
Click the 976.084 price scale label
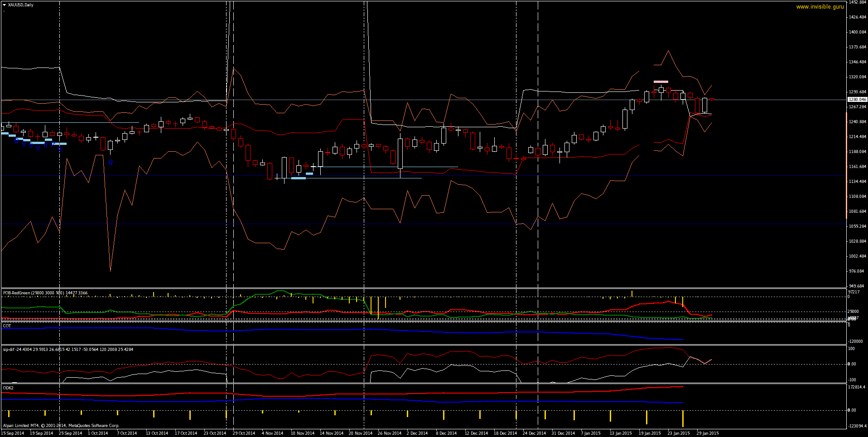tap(857, 271)
